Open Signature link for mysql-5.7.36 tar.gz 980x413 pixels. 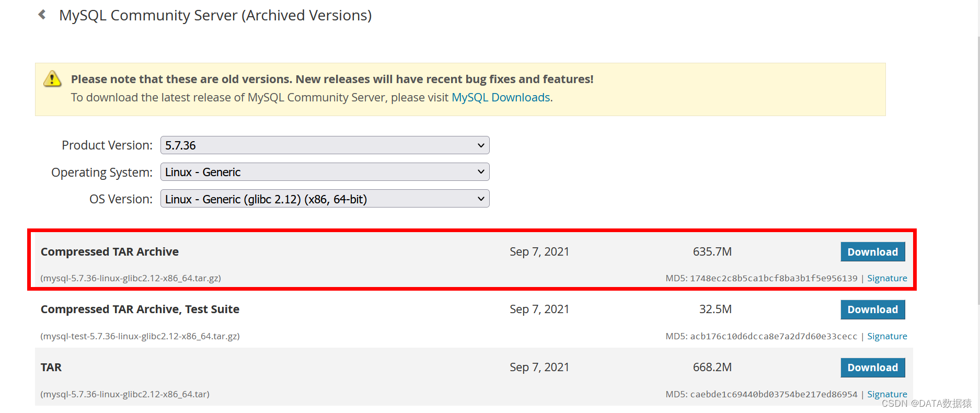point(887,278)
